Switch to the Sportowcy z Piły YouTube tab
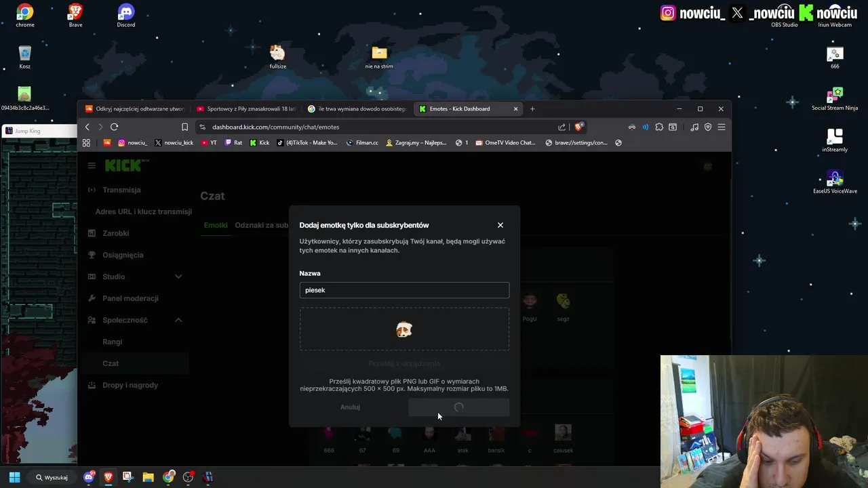868x488 pixels. [x=245, y=108]
